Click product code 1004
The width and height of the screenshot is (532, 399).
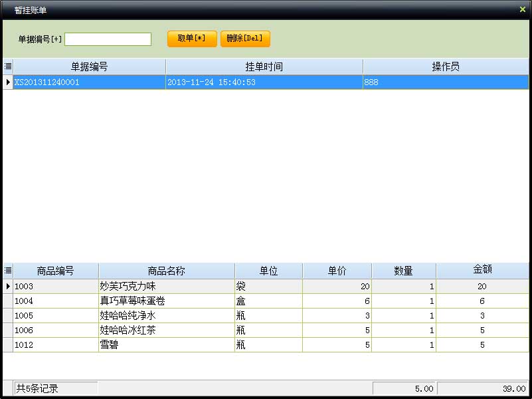56,301
